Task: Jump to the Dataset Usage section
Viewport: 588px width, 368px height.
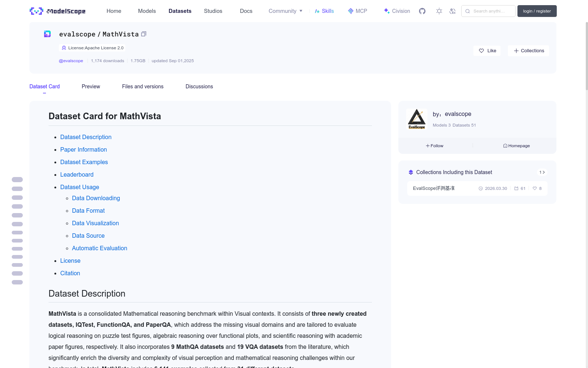Action: tap(80, 187)
